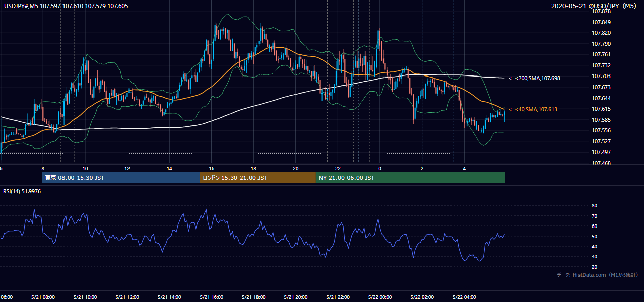Viewport: 644px width, 302px height.
Task: Click hour label 8 under the price chart
Action: [43, 169]
